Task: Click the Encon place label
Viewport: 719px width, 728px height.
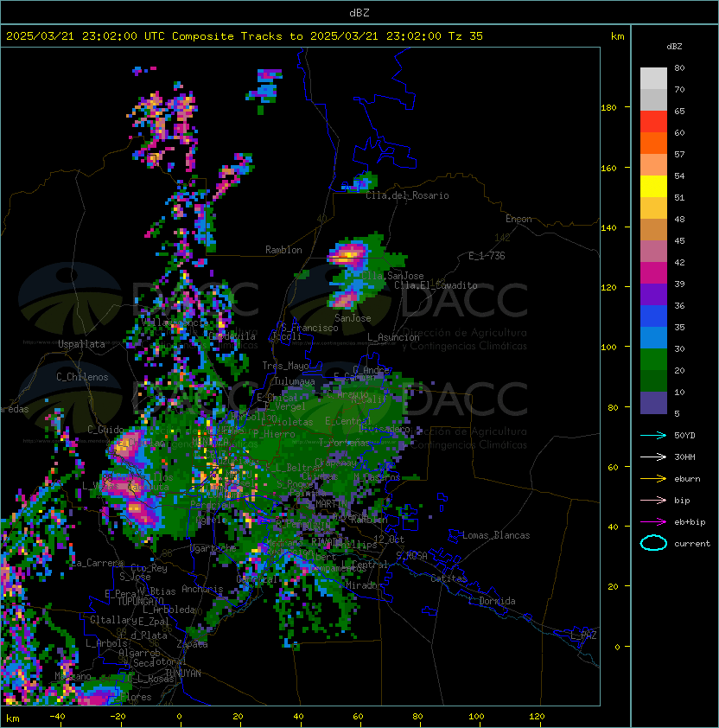Action: point(519,219)
